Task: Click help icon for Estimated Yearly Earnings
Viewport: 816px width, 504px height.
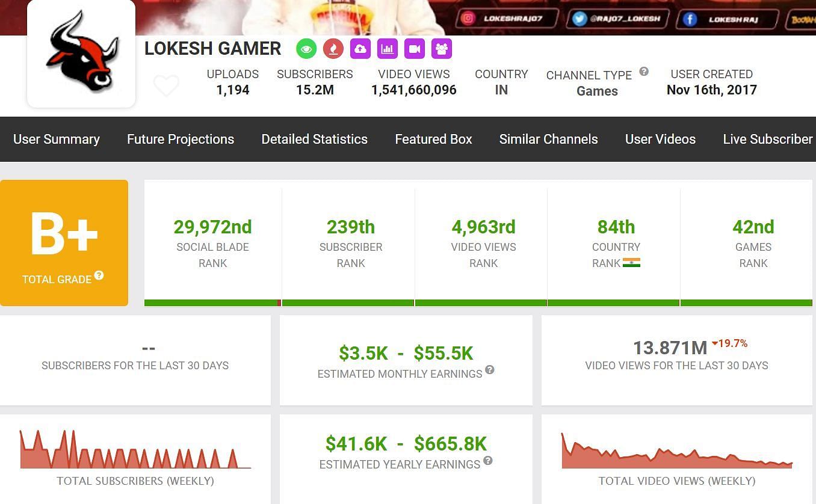Action: (x=488, y=461)
